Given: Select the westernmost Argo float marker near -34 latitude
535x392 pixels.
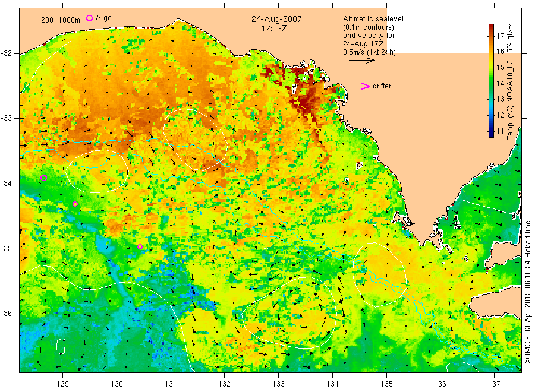Looking at the screenshot, I should (43, 178).
